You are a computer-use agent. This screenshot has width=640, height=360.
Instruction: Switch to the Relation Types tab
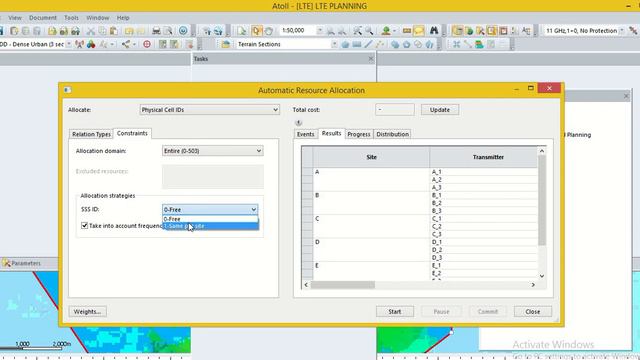pos(91,134)
